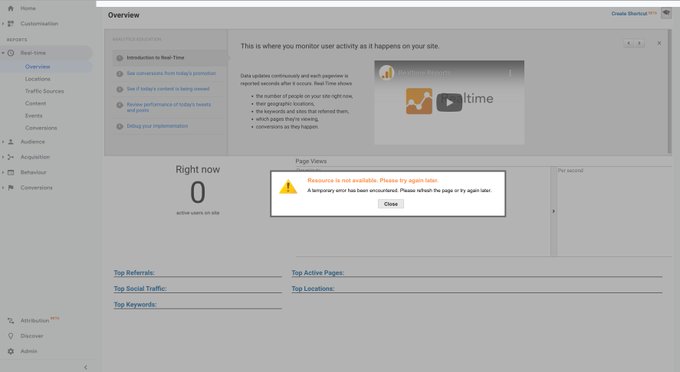680x372 pixels.
Task: Open See conversions from today's promotion
Action: (171, 73)
